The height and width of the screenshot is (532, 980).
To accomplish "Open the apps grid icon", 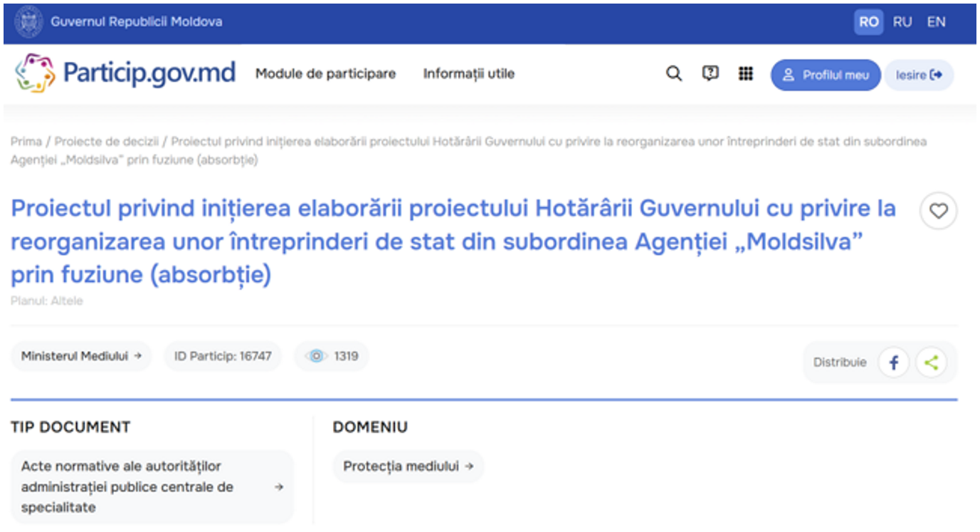I will 746,73.
